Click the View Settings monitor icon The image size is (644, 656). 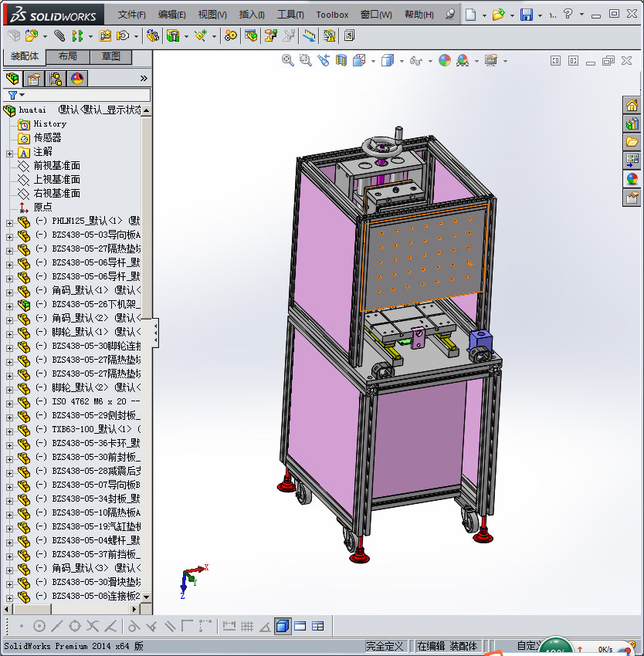491,60
